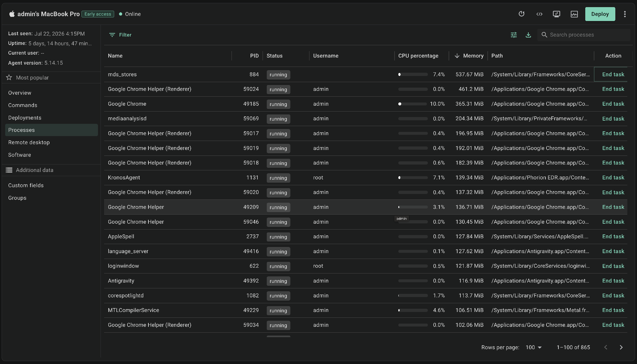Sort by the Name column header
This screenshot has width=637, height=364.
coord(115,56)
